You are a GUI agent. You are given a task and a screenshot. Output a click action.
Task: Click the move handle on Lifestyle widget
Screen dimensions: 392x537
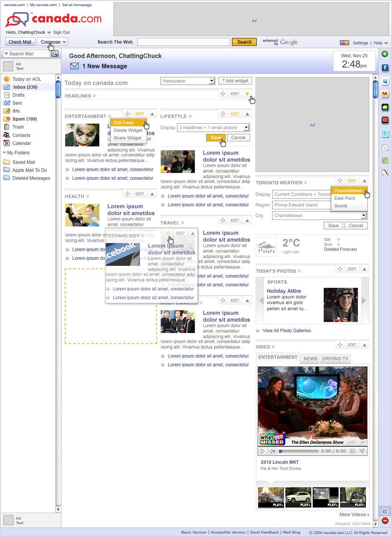[x=223, y=114]
